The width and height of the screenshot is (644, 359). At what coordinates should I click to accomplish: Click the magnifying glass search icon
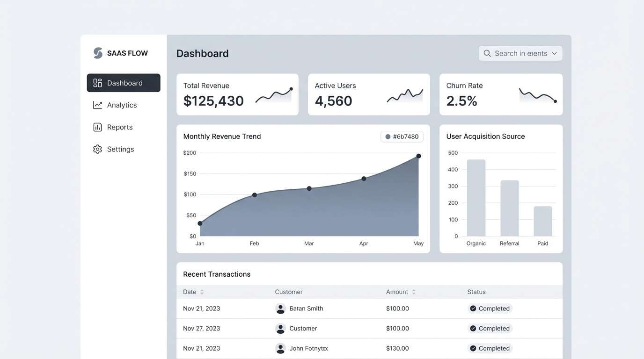pos(487,53)
